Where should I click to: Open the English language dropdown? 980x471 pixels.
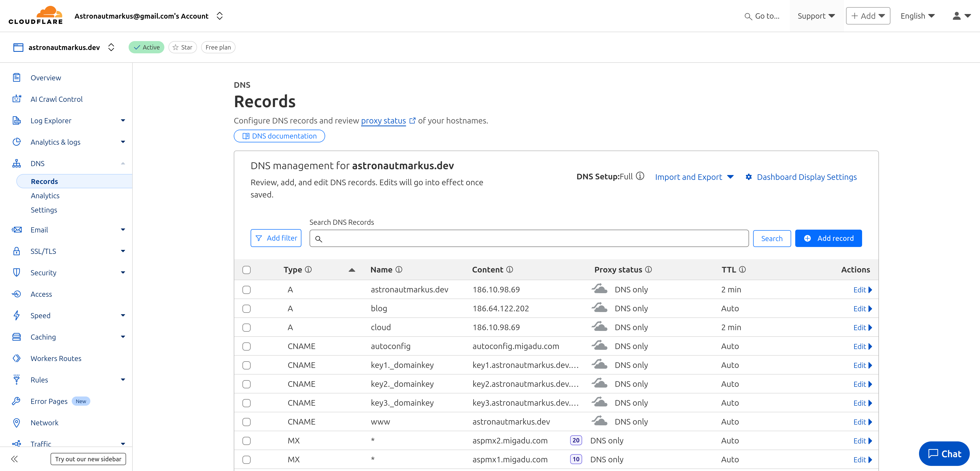(x=917, y=16)
